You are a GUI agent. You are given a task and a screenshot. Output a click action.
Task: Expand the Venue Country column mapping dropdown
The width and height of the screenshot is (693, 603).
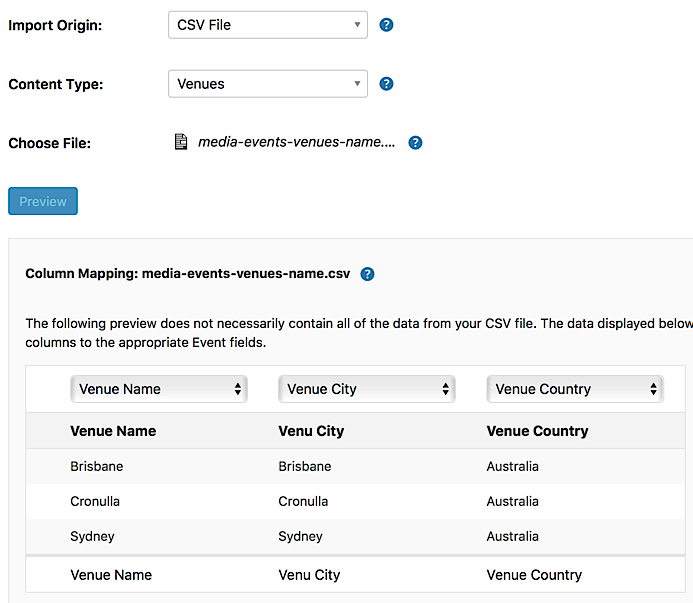(575, 389)
